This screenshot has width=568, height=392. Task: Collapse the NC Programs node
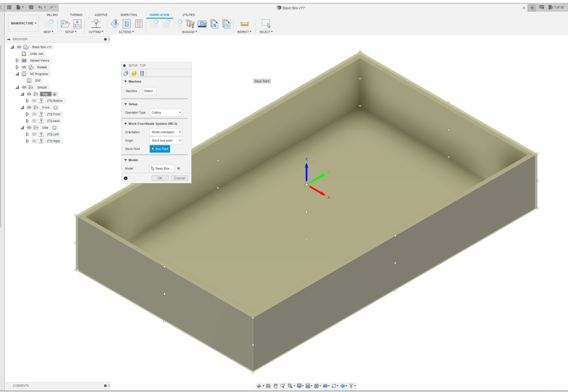point(17,74)
